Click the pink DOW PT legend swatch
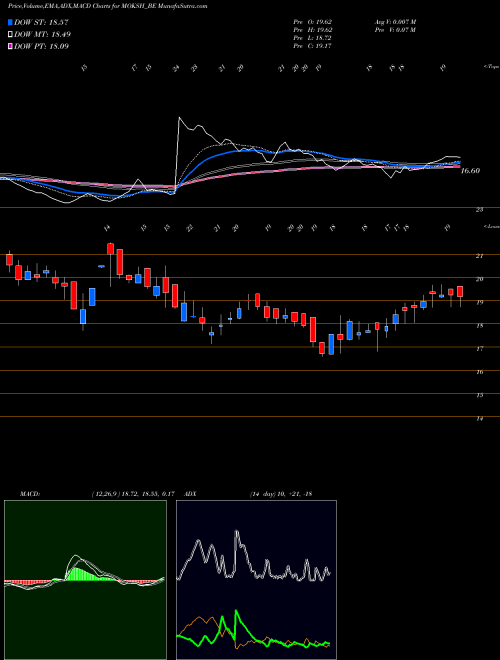This screenshot has width=500, height=660. tap(11, 46)
